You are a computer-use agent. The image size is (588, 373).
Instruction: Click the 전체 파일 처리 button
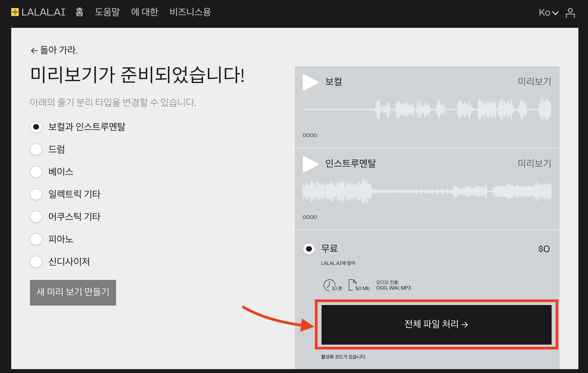[x=436, y=324]
